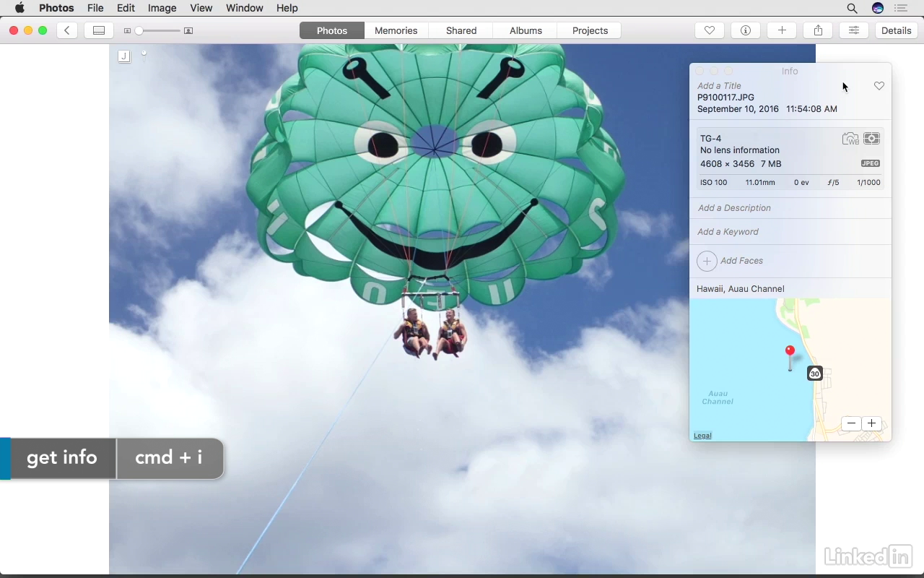Click the September 10, 2016 date text
Image resolution: width=924 pixels, height=578 pixels.
tap(738, 109)
